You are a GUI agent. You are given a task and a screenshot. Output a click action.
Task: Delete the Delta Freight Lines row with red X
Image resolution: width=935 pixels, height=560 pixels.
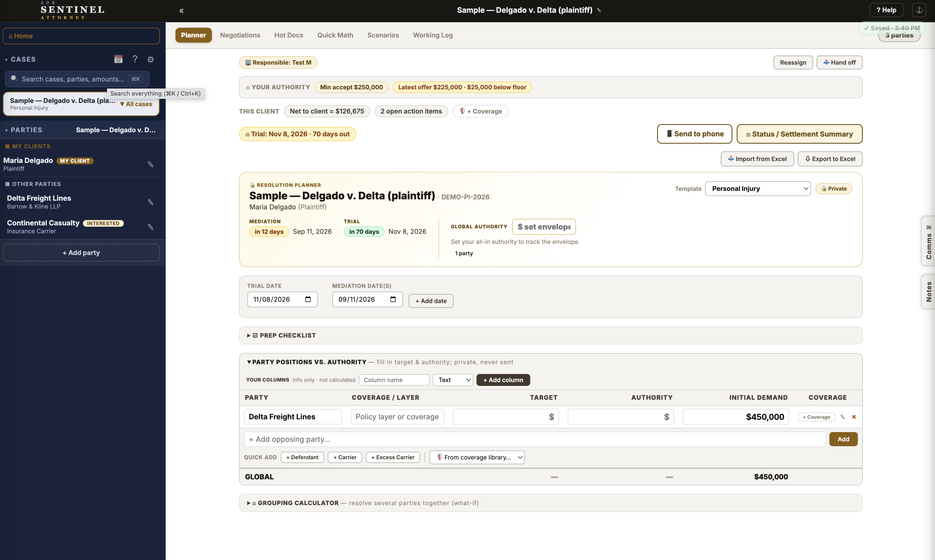(x=854, y=417)
